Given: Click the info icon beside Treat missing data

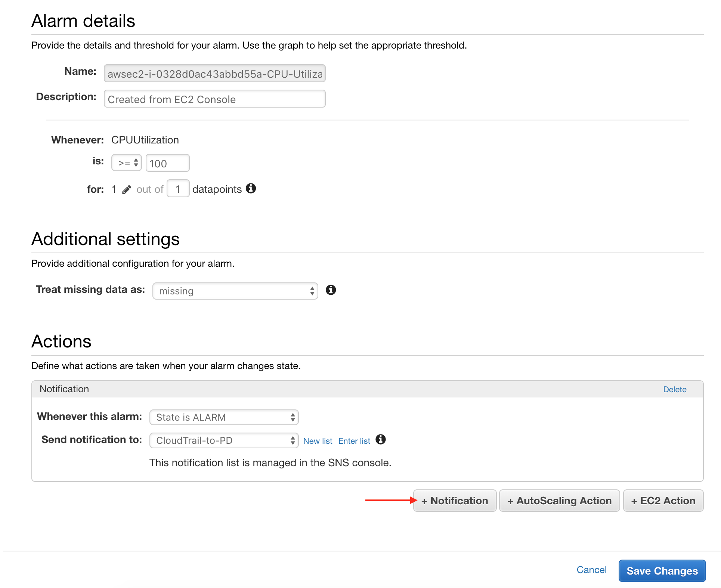Looking at the screenshot, I should click(x=331, y=290).
